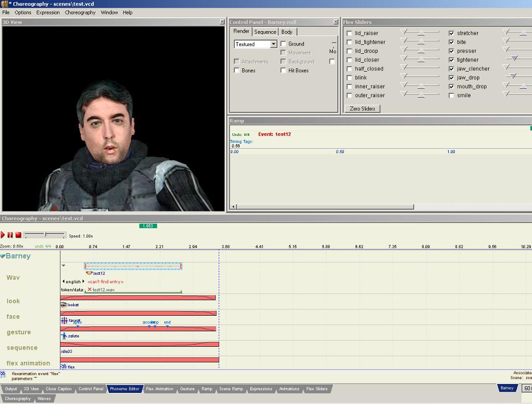Expand the small arrow on the Wav channel
Viewport: 532px width, 404px height.
pyautogui.click(x=63, y=265)
